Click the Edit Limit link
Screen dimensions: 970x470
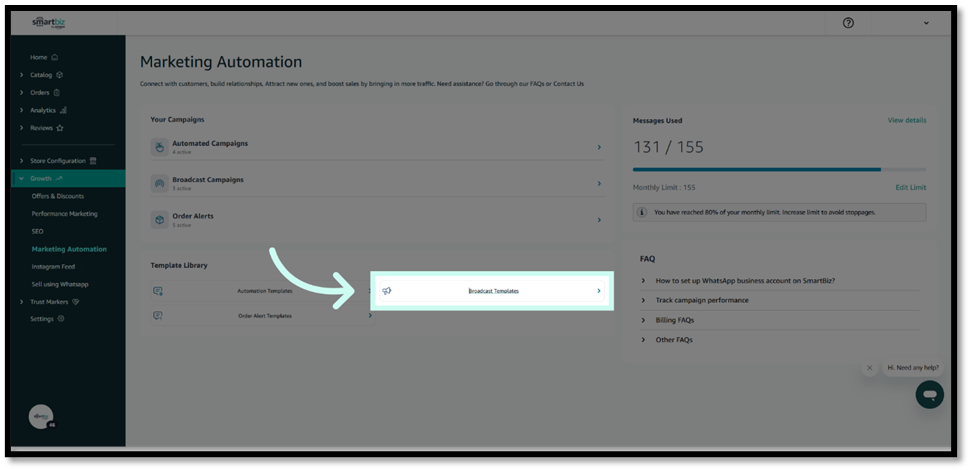(x=910, y=187)
